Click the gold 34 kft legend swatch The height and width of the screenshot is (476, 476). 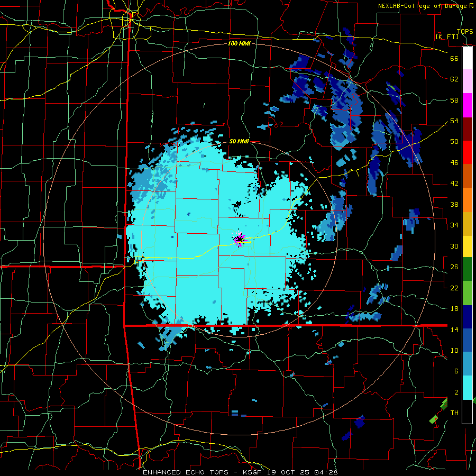pos(467,223)
